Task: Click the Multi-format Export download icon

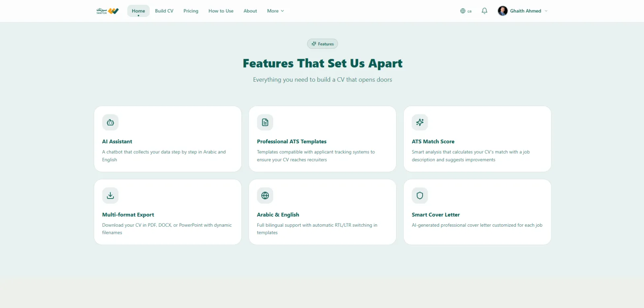Action: 110,195
